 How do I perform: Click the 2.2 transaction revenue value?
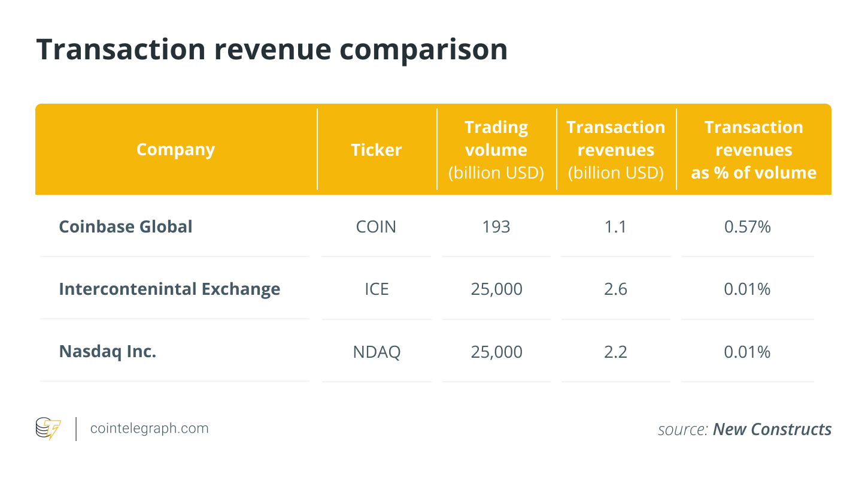click(616, 352)
